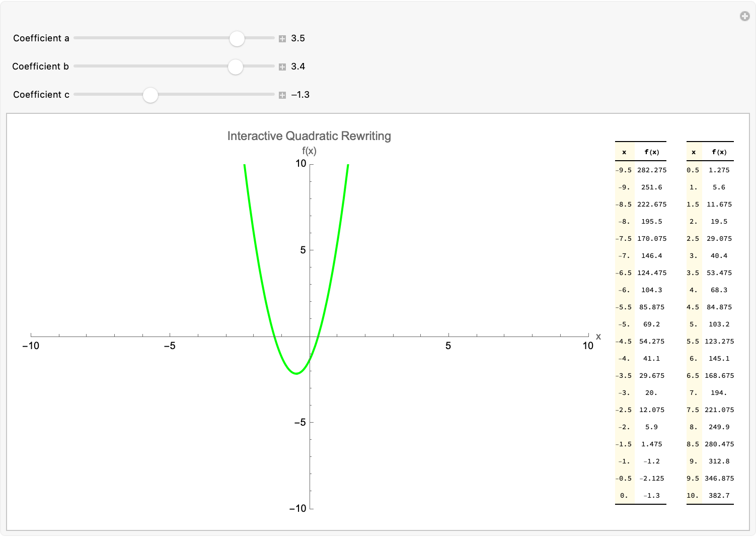Click the 282.275 cell in the table
This screenshot has height=538, width=756.
(x=652, y=170)
